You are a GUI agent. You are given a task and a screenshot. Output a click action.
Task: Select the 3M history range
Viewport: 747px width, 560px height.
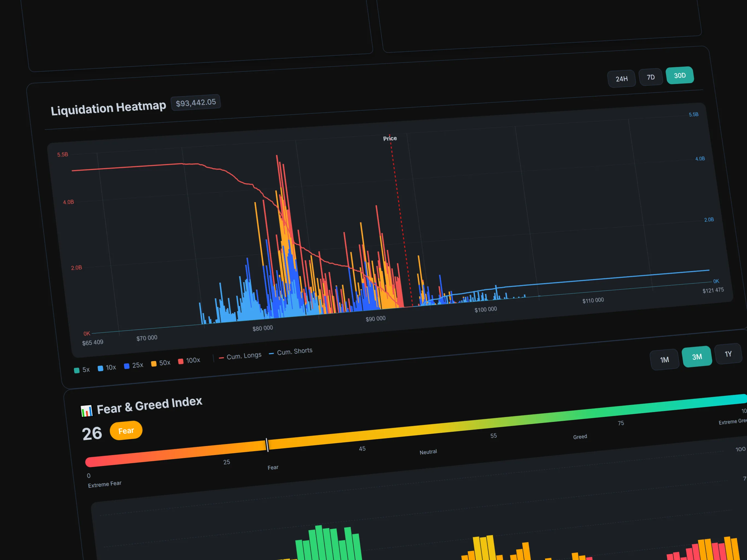click(697, 357)
